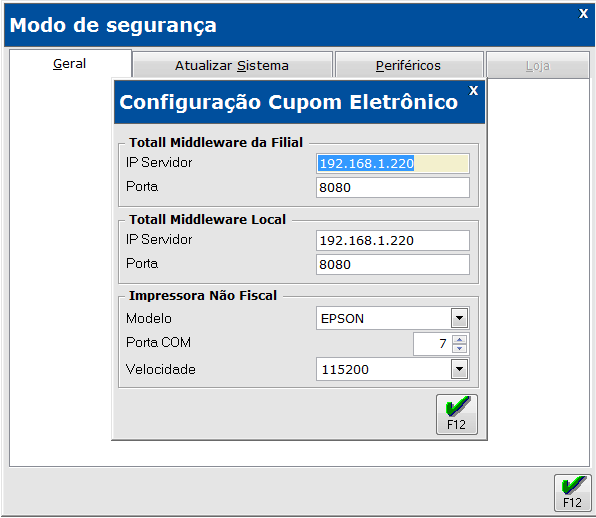Image resolution: width=596 pixels, height=518 pixels.
Task: Confirm Configuração Cupom Eletrônico dialog with F12
Action: pyautogui.click(x=457, y=414)
